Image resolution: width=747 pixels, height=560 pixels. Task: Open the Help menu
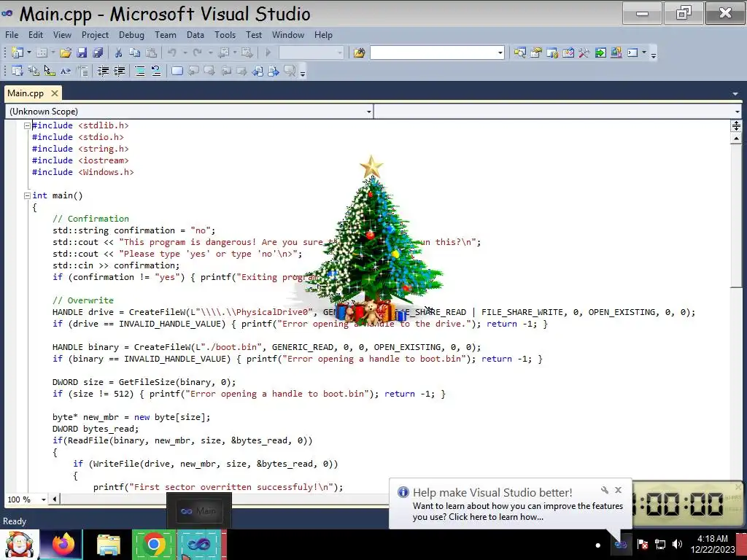pos(323,35)
